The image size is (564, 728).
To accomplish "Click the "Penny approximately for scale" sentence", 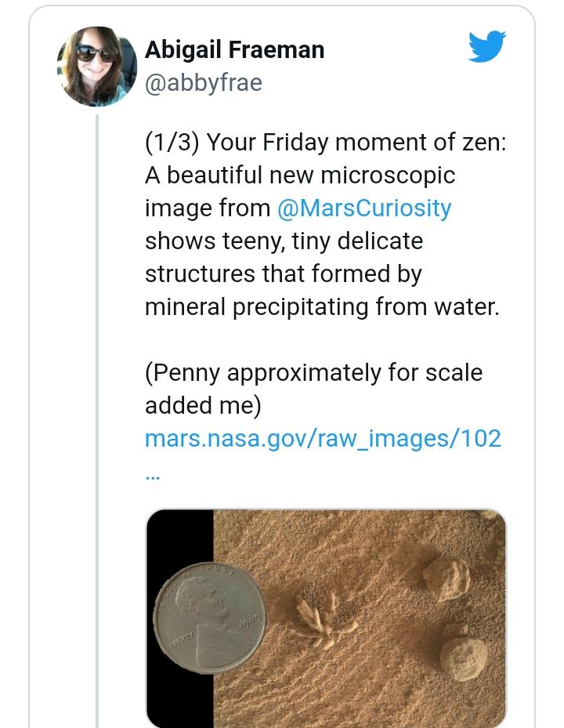I will tap(313, 372).
